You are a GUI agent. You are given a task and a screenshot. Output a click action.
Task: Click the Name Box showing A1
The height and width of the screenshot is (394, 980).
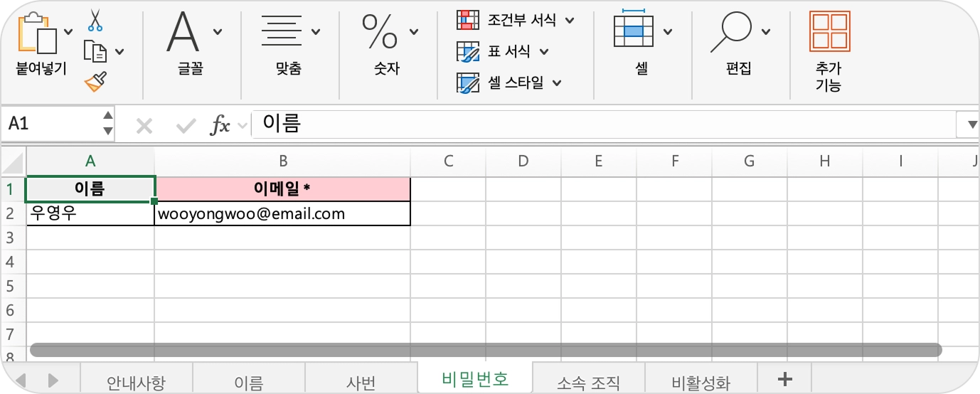[50, 124]
